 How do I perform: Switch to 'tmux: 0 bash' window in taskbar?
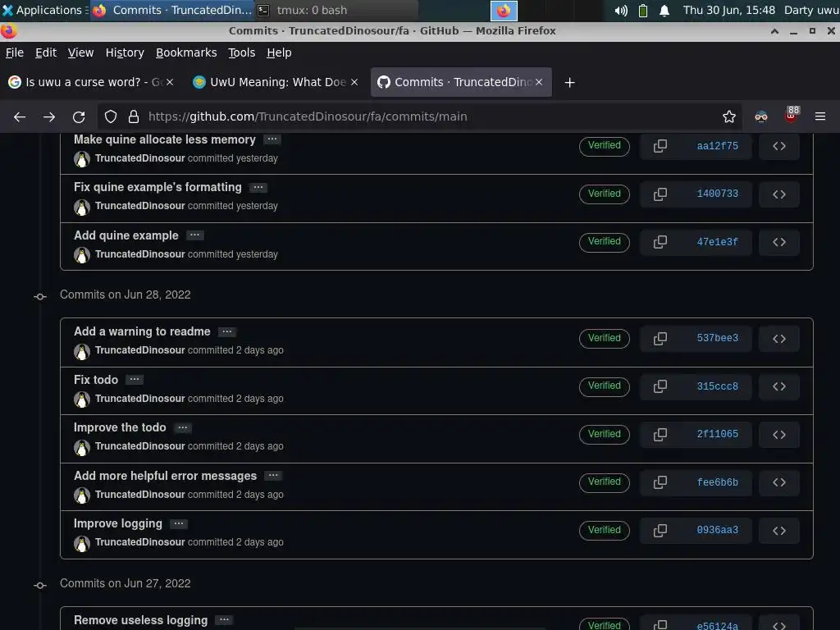[x=337, y=10]
